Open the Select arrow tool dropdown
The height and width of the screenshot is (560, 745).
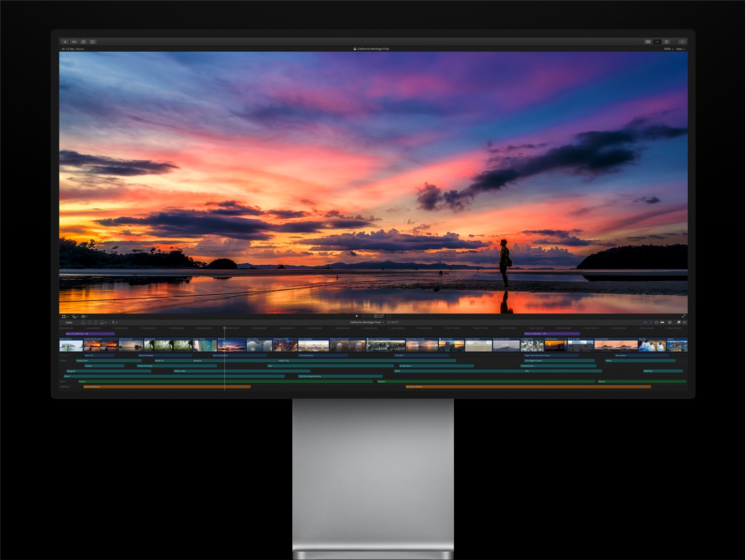pyautogui.click(x=115, y=322)
